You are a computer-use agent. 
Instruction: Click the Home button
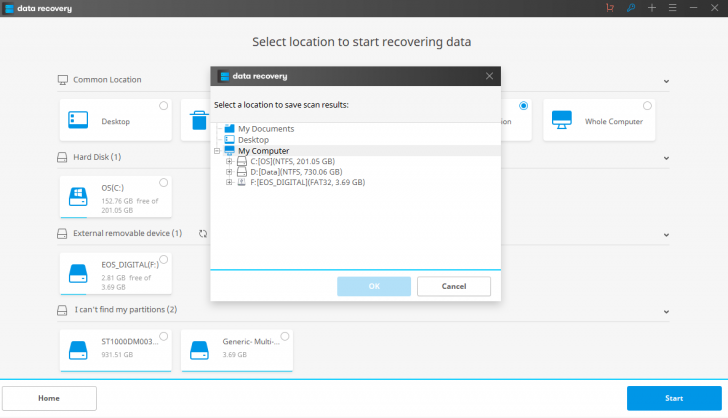[49, 398]
